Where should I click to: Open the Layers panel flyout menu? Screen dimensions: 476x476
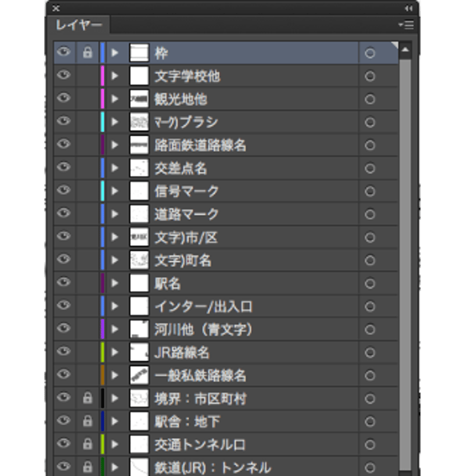point(406,25)
